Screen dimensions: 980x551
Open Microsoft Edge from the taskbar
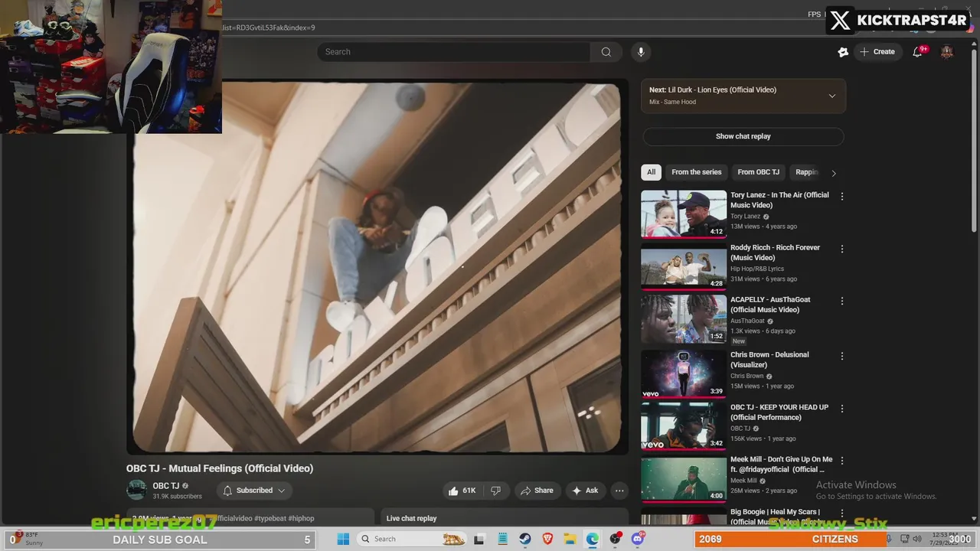pos(593,539)
